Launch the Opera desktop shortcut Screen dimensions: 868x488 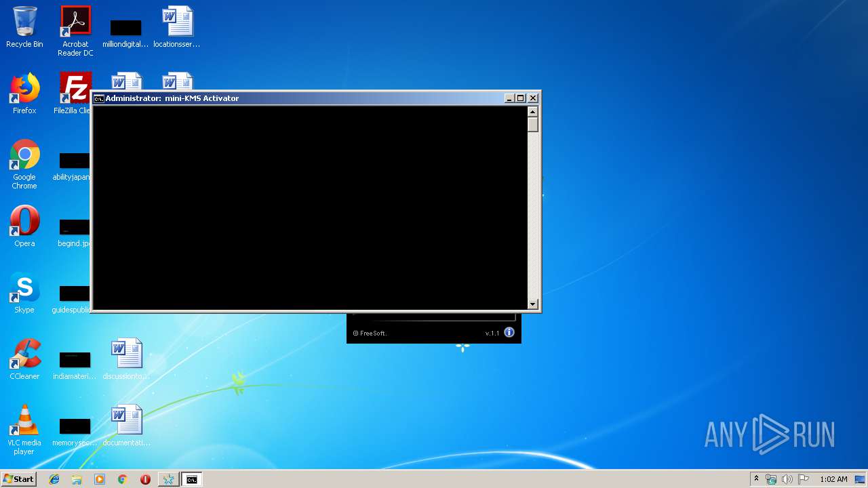point(24,226)
